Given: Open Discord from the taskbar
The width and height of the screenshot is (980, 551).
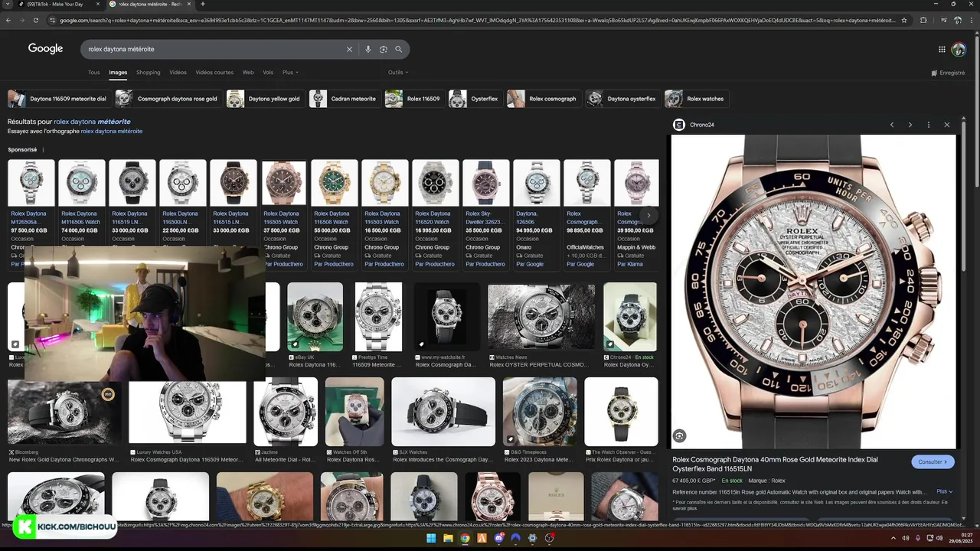Looking at the screenshot, I should [499, 538].
